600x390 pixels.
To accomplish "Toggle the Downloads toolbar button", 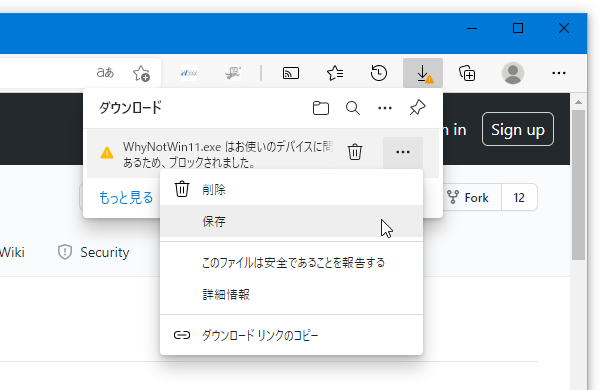I will pyautogui.click(x=423, y=73).
